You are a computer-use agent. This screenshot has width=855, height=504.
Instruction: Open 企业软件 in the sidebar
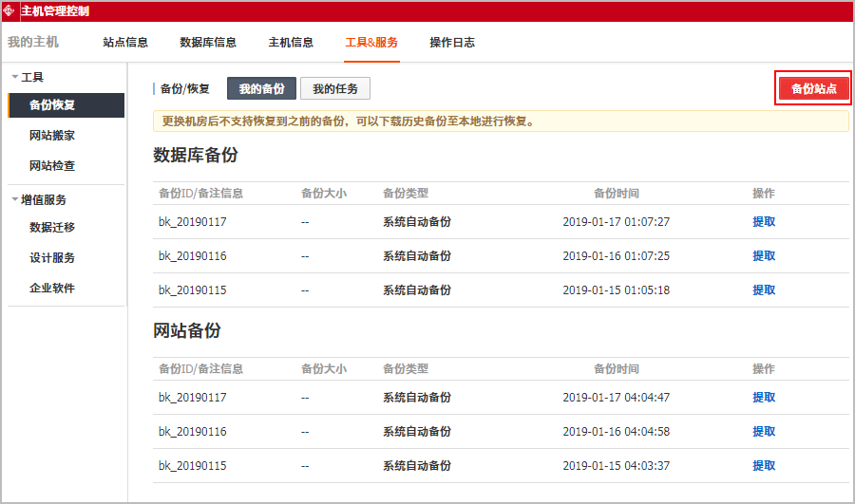click(x=52, y=289)
